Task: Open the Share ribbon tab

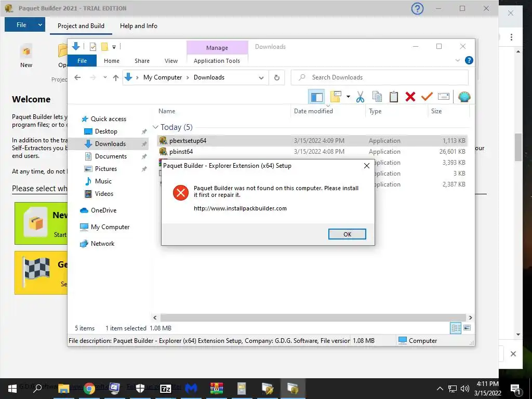Action: [142, 61]
